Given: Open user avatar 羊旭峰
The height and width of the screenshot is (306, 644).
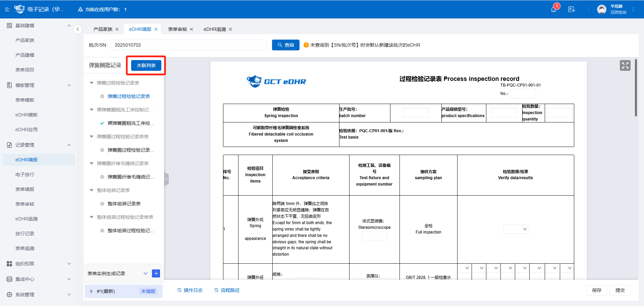Looking at the screenshot, I should (602, 9).
